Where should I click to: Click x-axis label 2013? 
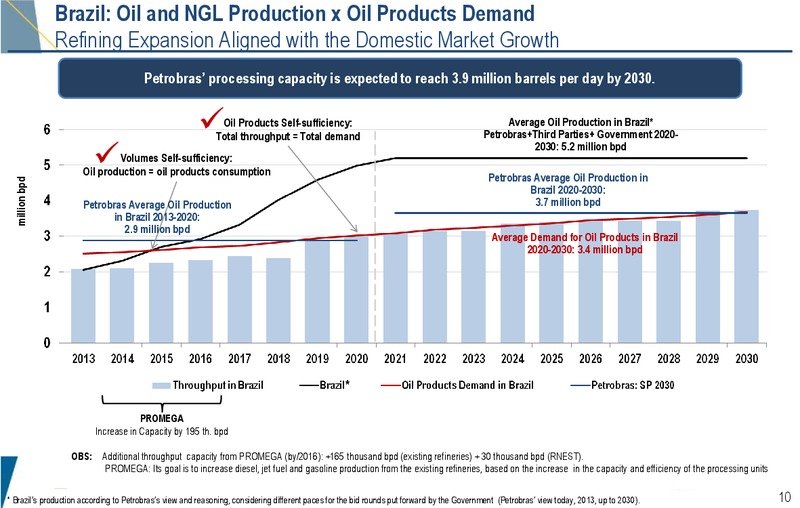pyautogui.click(x=83, y=359)
